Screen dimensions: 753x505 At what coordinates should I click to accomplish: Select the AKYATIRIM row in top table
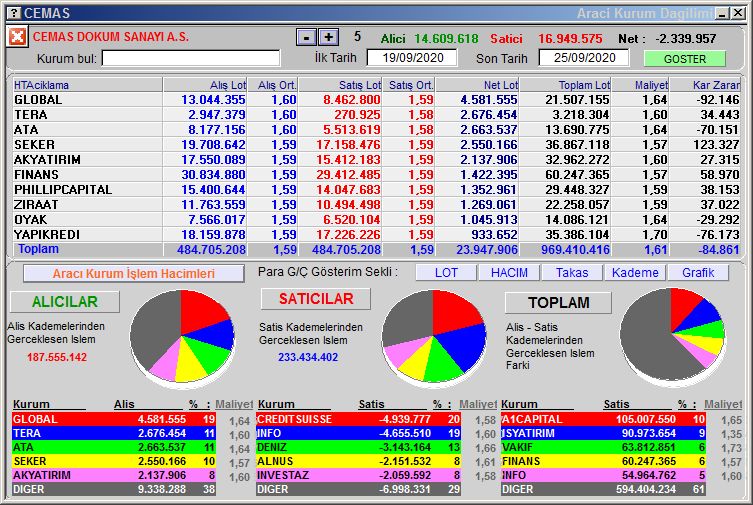point(376,159)
